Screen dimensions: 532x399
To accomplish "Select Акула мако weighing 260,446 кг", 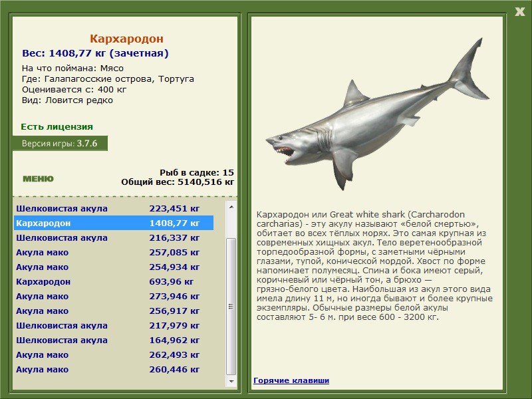I will pos(114,369).
